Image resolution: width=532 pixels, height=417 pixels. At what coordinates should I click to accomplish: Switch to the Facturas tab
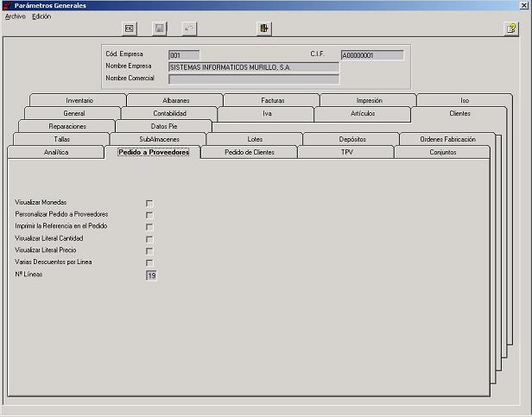pos(272,100)
